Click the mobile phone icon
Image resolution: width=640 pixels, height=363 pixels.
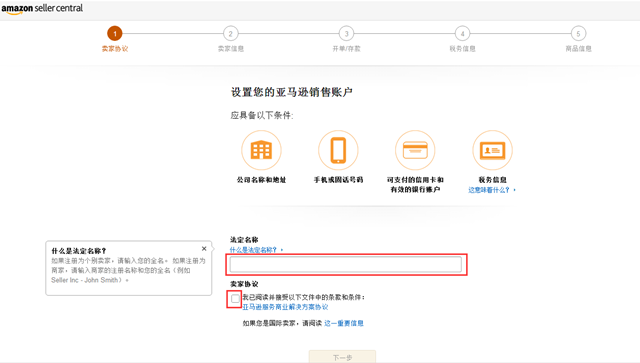[338, 150]
